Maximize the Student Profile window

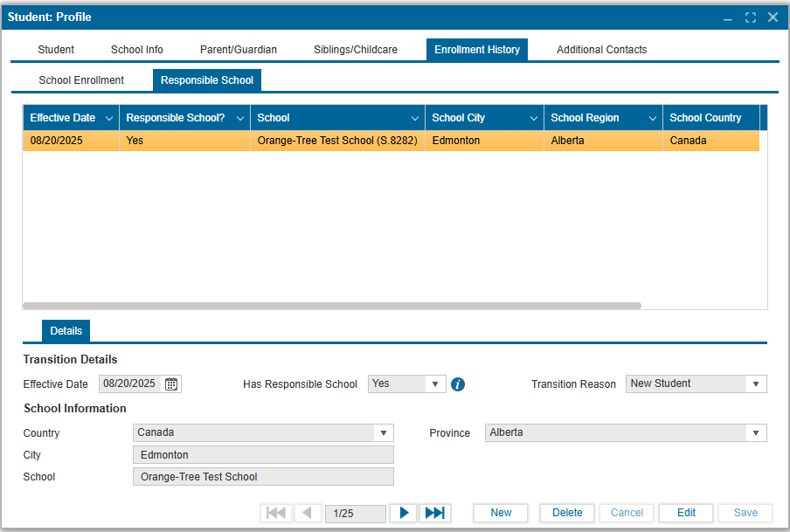click(751, 17)
